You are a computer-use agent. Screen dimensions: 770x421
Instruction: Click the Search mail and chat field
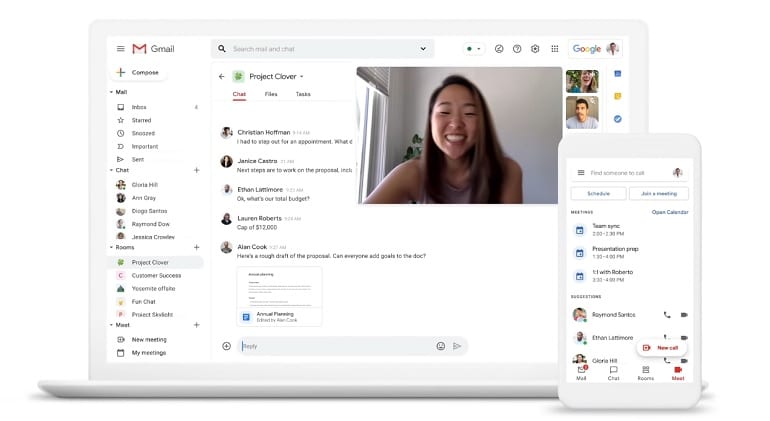coord(320,49)
